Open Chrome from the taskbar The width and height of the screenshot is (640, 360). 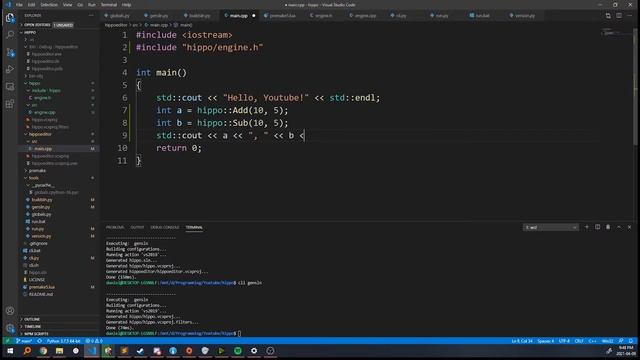(43, 351)
